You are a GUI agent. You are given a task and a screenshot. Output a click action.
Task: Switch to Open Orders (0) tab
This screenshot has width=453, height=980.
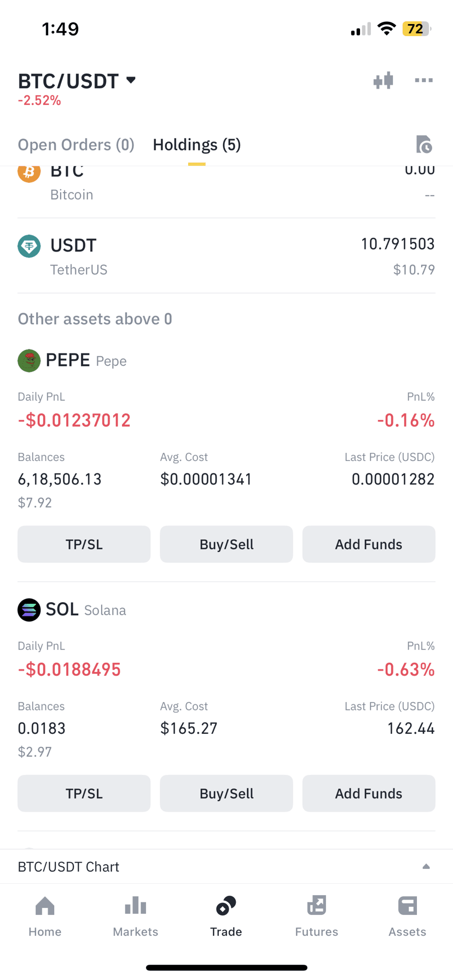pos(76,145)
